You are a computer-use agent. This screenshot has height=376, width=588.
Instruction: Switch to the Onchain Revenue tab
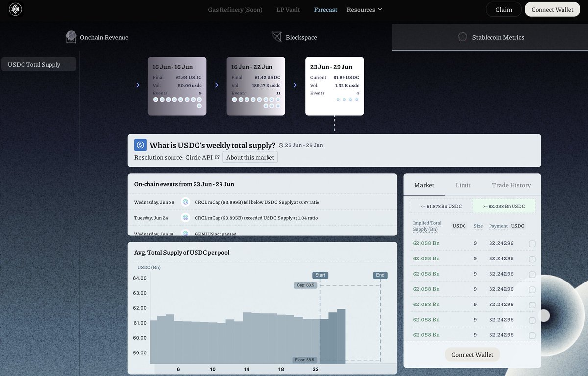(97, 37)
